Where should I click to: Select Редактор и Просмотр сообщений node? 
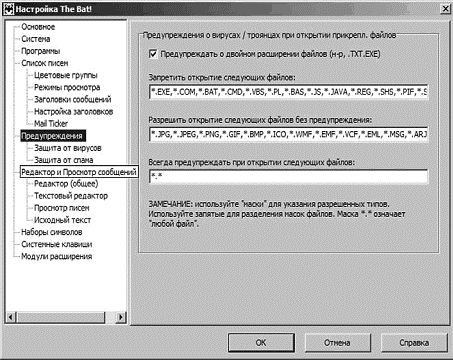pos(79,172)
